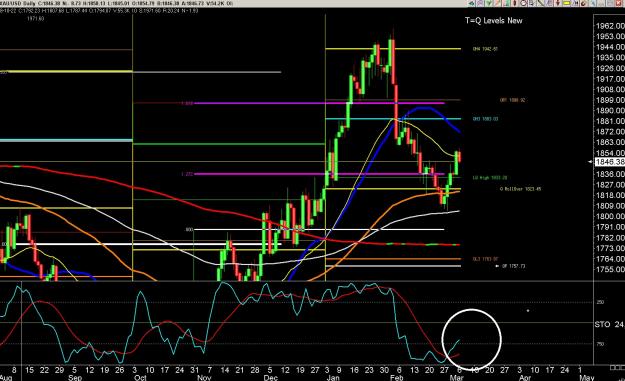Click the Q Rollover 1823.45 level label
This screenshot has width=625, height=381.
click(x=521, y=189)
